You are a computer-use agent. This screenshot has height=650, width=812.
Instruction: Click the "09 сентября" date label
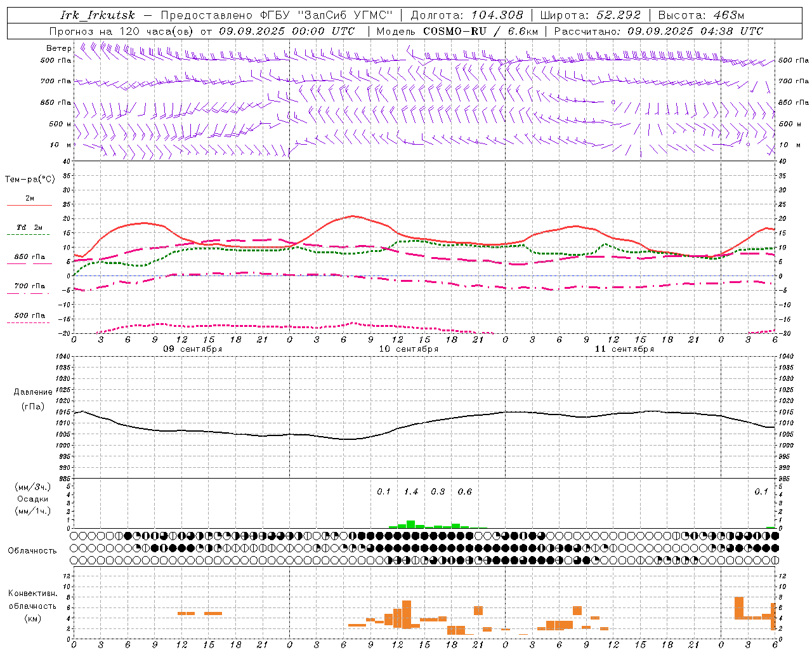(193, 349)
